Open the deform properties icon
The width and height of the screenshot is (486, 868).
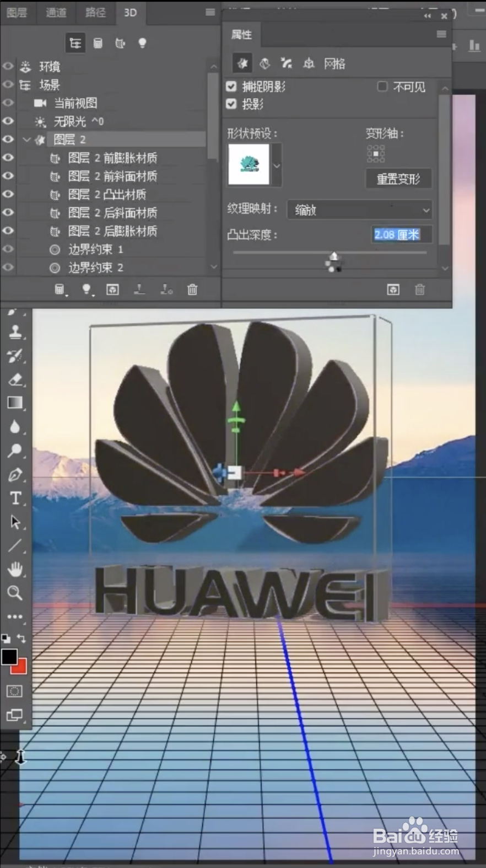pyautogui.click(x=264, y=63)
